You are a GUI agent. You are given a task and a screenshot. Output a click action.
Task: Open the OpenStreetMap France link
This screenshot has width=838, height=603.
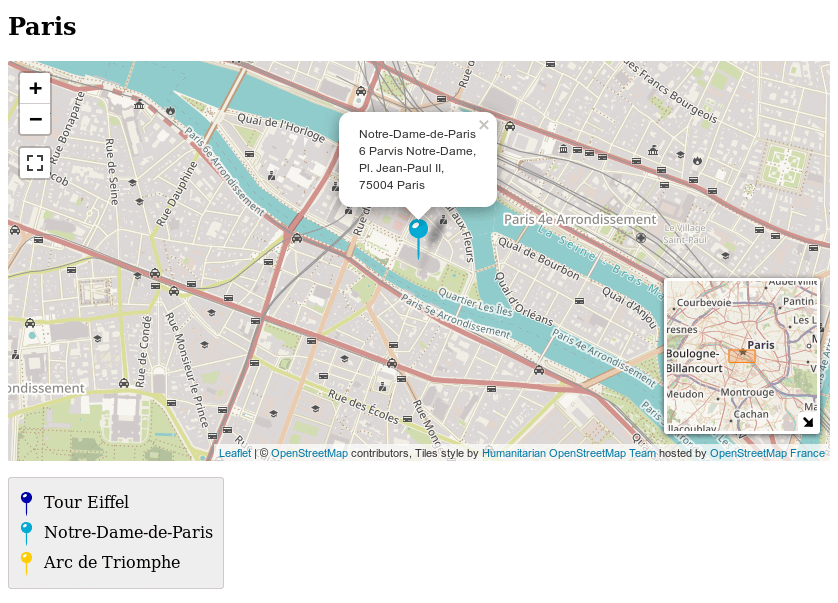point(767,453)
